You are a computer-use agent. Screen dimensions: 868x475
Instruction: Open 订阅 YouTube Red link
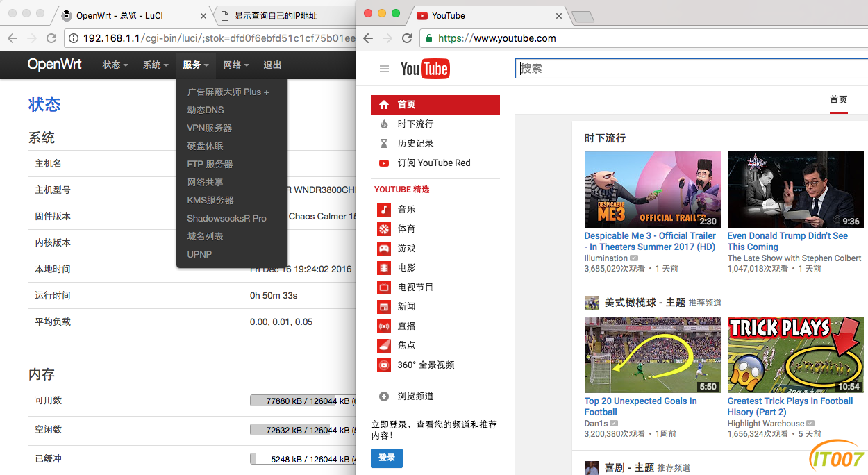coord(434,163)
